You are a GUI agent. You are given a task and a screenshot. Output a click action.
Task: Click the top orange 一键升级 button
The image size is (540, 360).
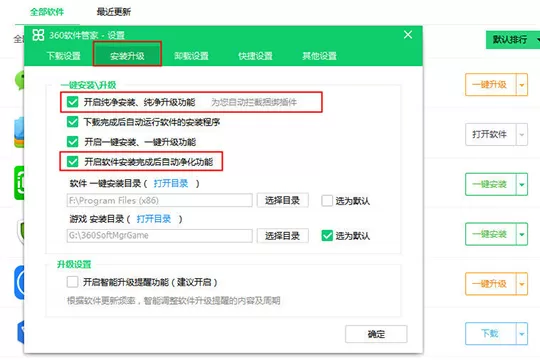click(490, 84)
